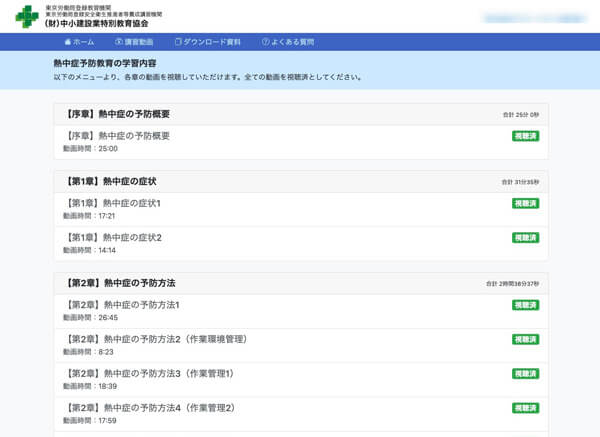Image resolution: width=600 pixels, height=437 pixels.
Task: Click the 熱中症予防教育の学習内容 page heading
Action: click(105, 63)
